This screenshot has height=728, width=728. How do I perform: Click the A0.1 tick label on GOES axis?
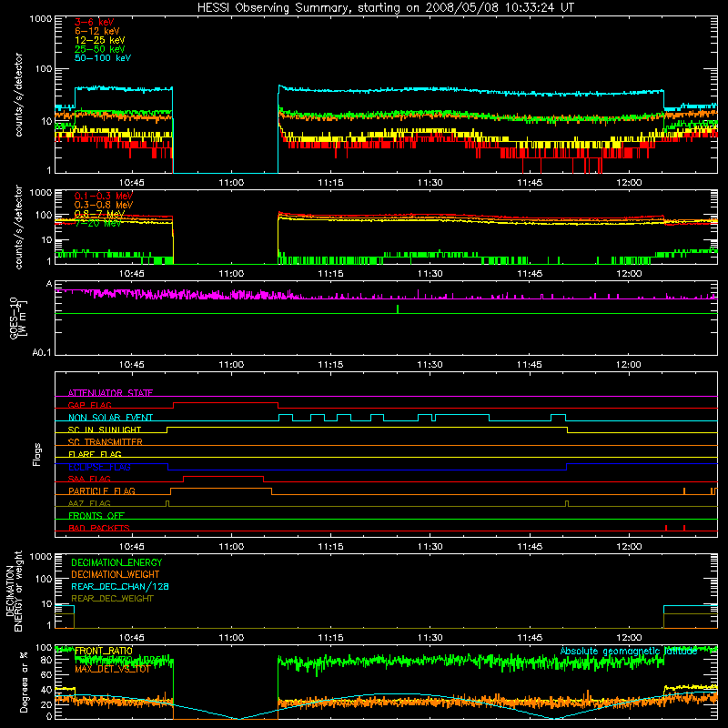(x=42, y=353)
